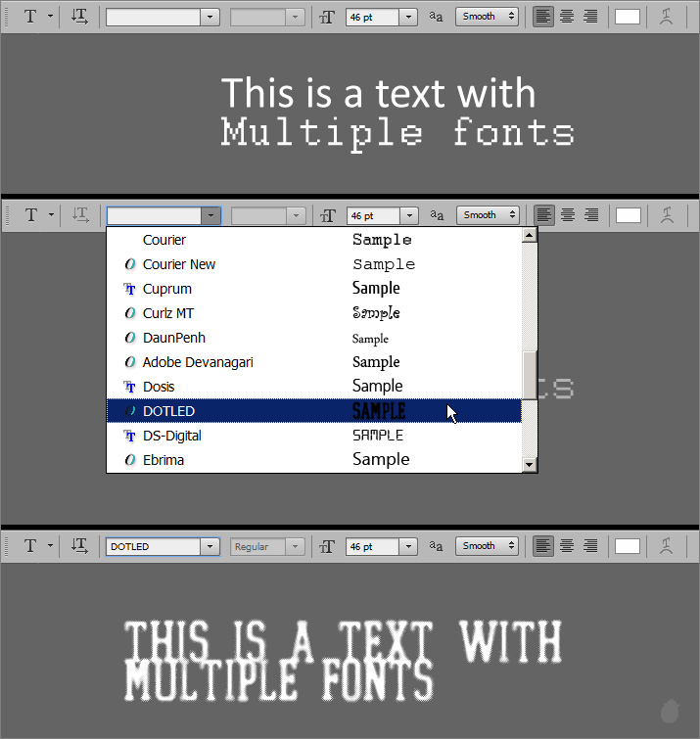Screen dimensions: 700x739
Task: Center align text in the top options bar
Action: pyautogui.click(x=567, y=17)
